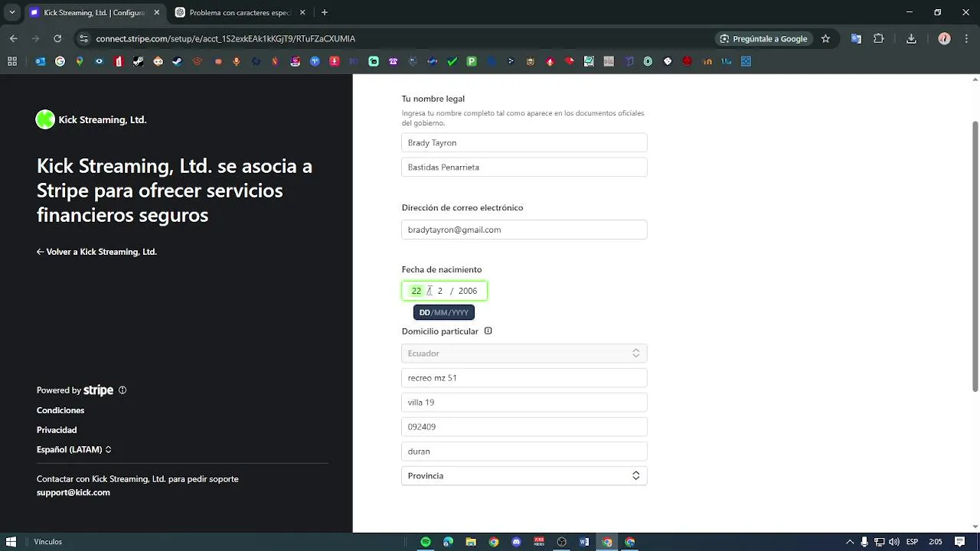Open the Windows notification center
The width and height of the screenshot is (980, 551).
pyautogui.click(x=959, y=542)
